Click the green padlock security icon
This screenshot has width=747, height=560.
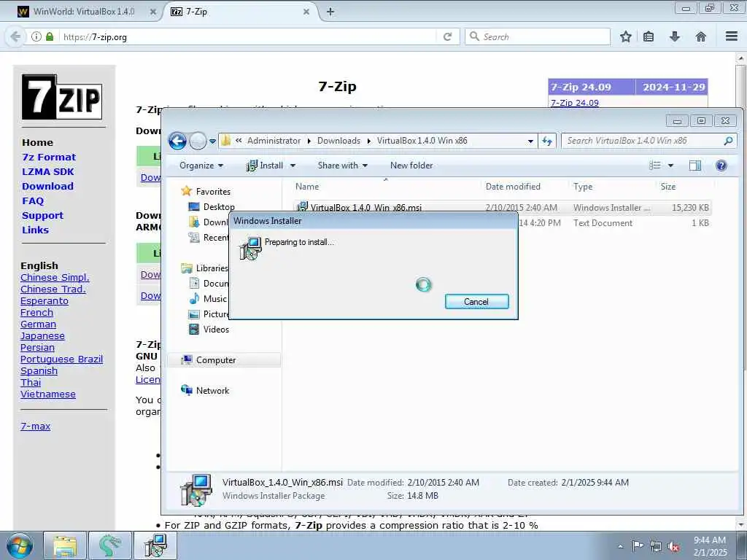tap(50, 36)
